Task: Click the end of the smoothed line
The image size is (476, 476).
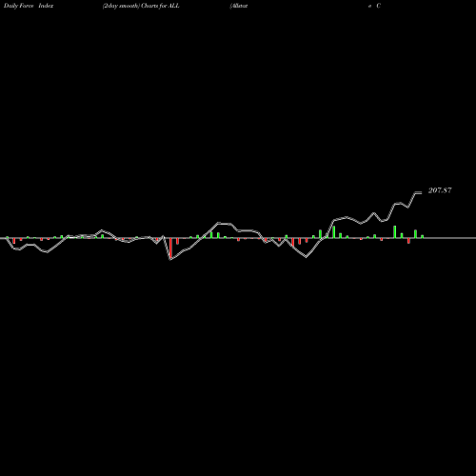Action: [421, 192]
